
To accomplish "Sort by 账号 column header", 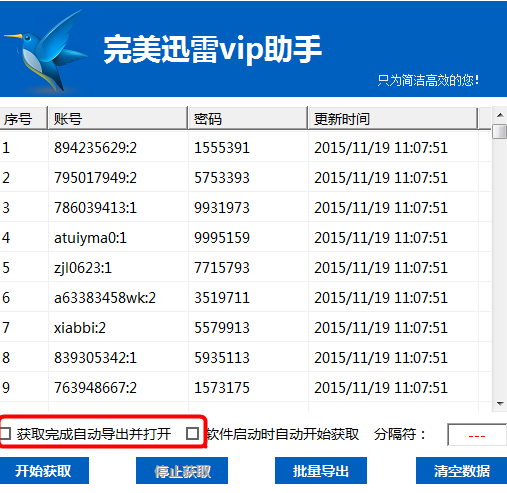I will (118, 118).
